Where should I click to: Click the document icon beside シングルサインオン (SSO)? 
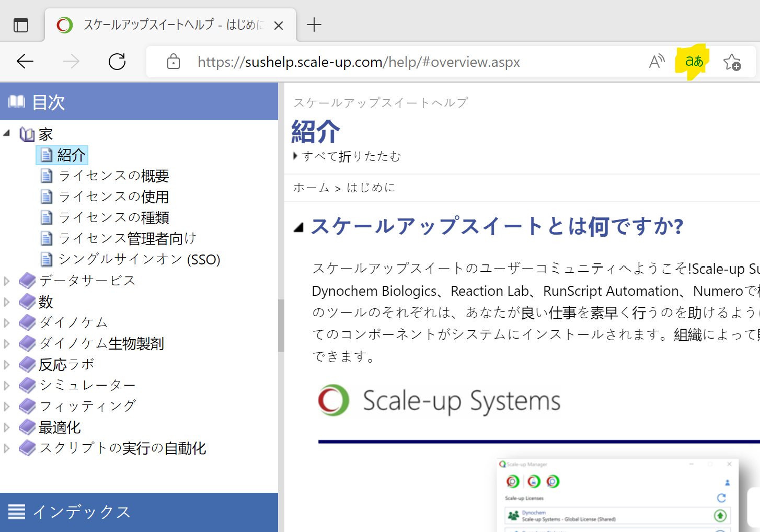(x=47, y=259)
